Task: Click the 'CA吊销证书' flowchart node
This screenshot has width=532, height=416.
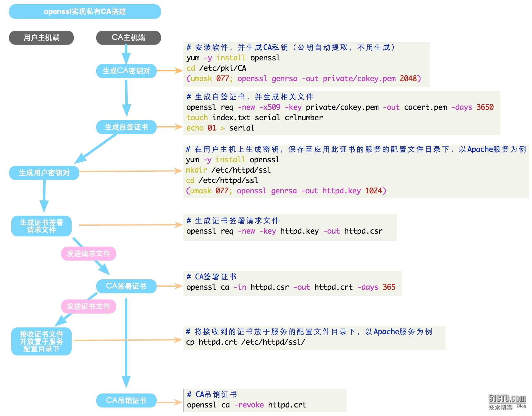Action: pos(126,400)
